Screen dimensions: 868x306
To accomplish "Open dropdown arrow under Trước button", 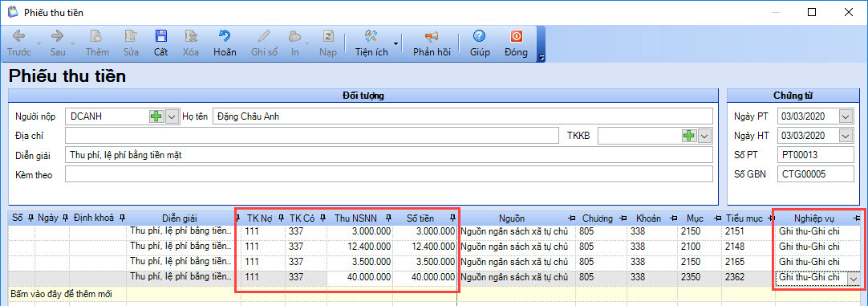I will point(38,43).
